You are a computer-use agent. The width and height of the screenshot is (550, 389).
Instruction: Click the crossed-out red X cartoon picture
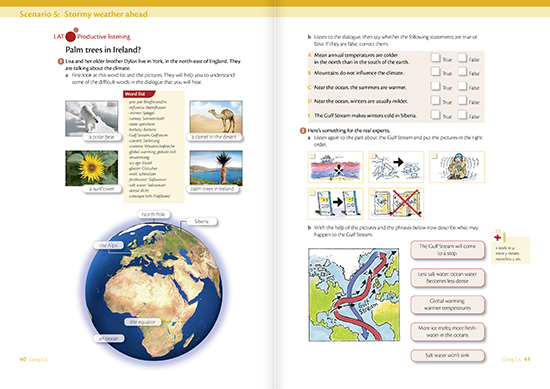396,203
